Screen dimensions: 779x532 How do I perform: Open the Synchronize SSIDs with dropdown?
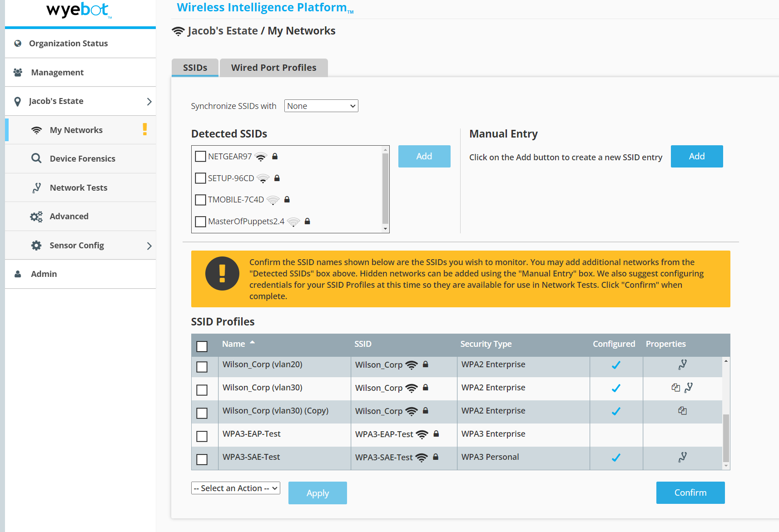click(321, 106)
